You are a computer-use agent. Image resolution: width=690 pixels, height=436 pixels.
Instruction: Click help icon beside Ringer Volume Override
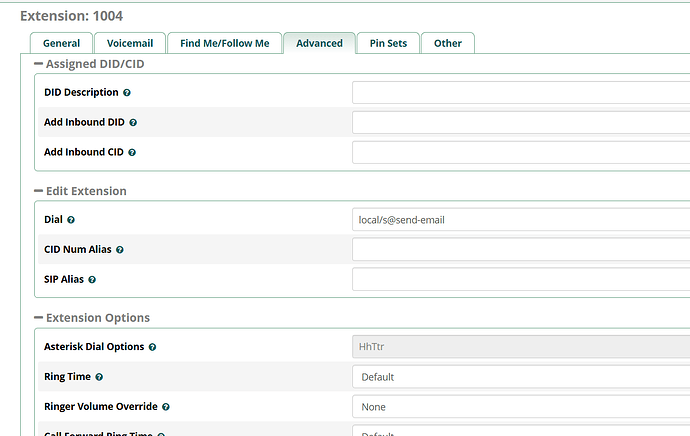(165, 407)
